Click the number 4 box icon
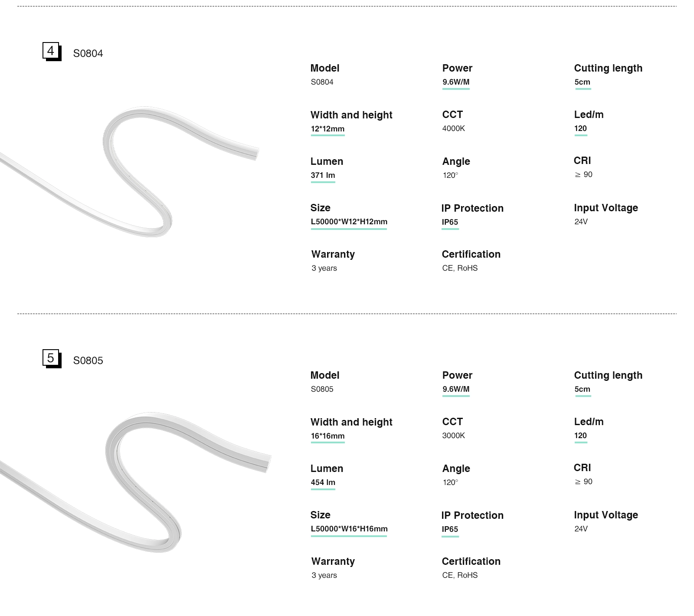Image resolution: width=694 pixels, height=616 pixels. 51,51
